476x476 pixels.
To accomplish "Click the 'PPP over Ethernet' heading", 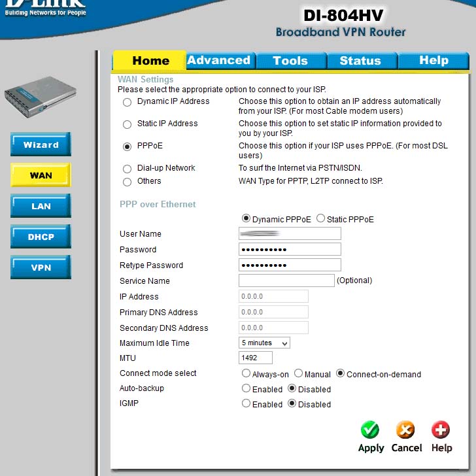I will [158, 204].
